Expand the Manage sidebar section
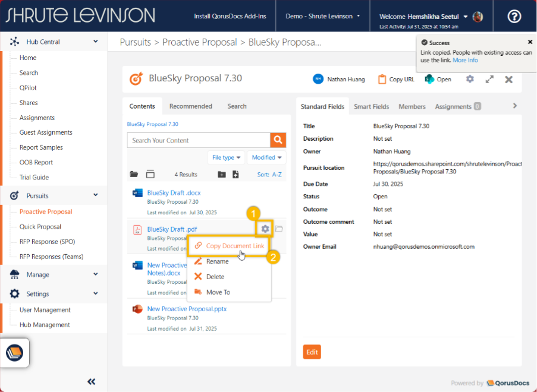Screen dimensions: 537x392 96,274
